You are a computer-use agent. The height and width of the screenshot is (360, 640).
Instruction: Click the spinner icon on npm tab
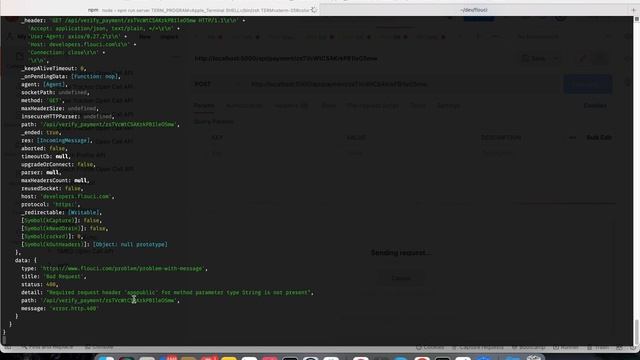[314, 10]
